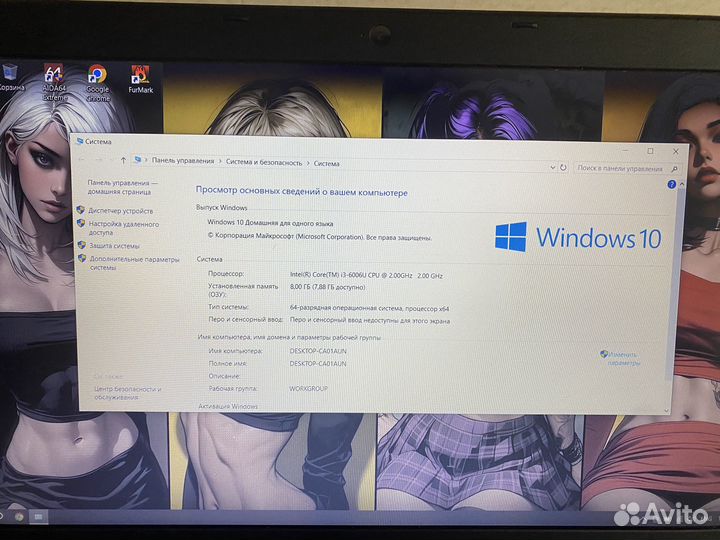Screen dimensions: 720x540
Task: Expand chevron after 'Система и безопасность' breadcrumb
Action: click(x=308, y=163)
